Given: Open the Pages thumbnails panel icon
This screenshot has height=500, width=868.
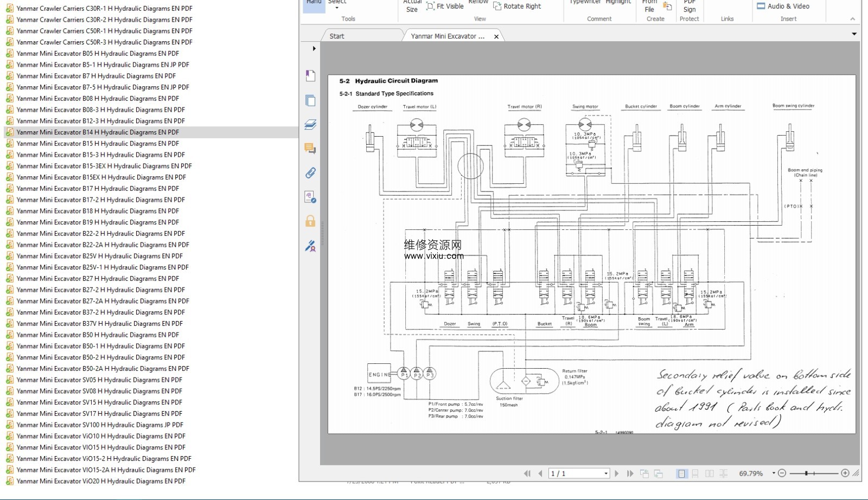Looking at the screenshot, I should click(310, 100).
